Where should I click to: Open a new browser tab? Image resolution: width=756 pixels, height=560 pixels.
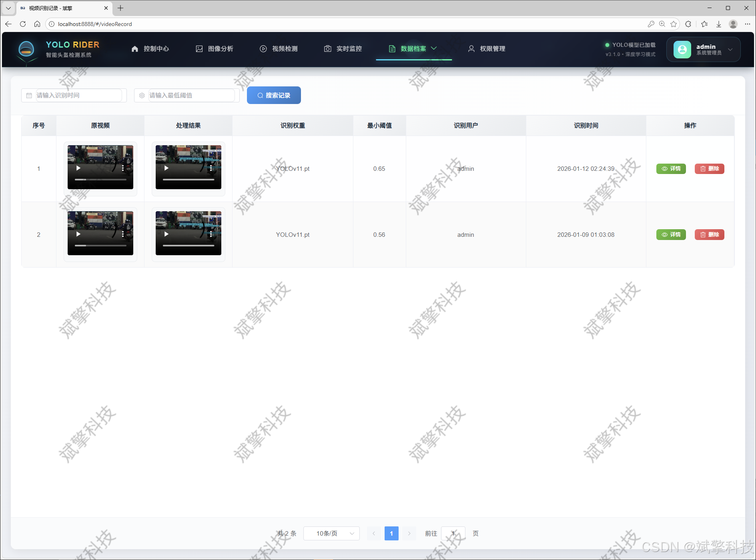pos(120,8)
